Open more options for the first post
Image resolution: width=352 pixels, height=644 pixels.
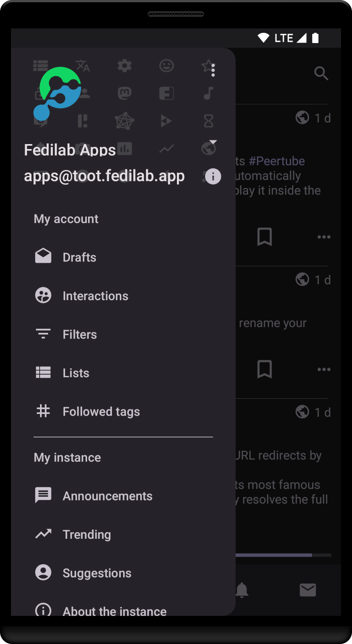pyautogui.click(x=324, y=237)
